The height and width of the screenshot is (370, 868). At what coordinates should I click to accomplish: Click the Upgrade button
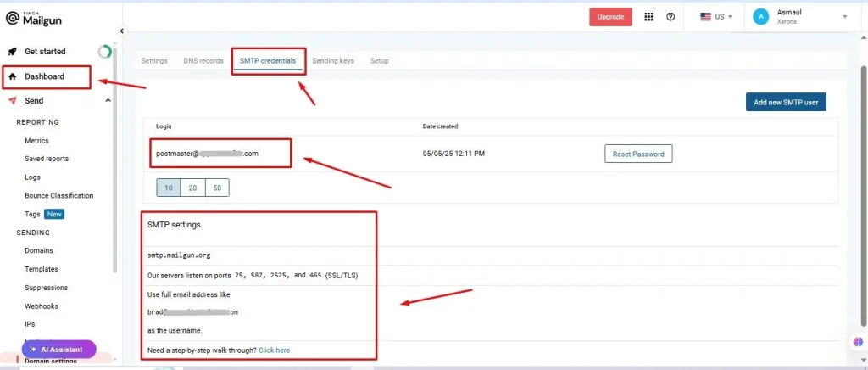click(x=610, y=17)
